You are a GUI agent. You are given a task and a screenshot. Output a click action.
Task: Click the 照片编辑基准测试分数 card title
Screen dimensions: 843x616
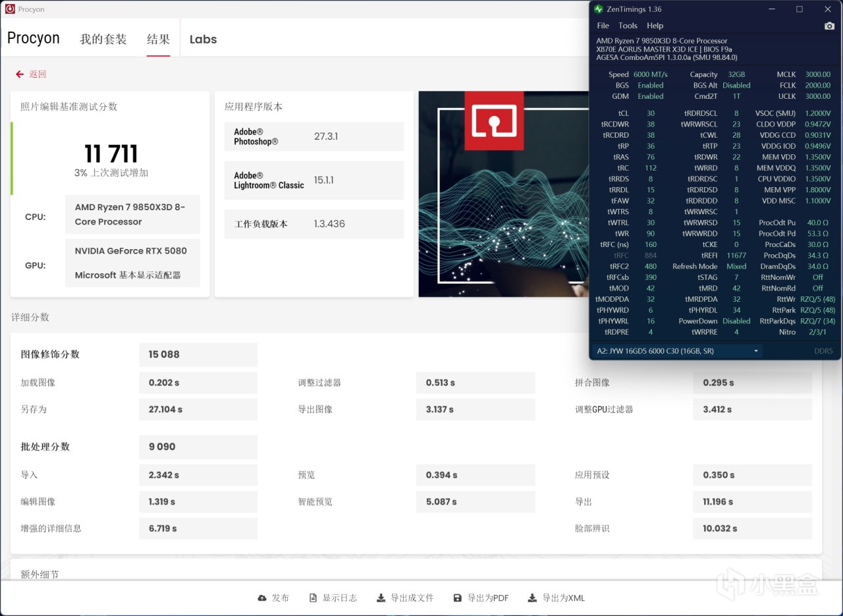point(69,107)
